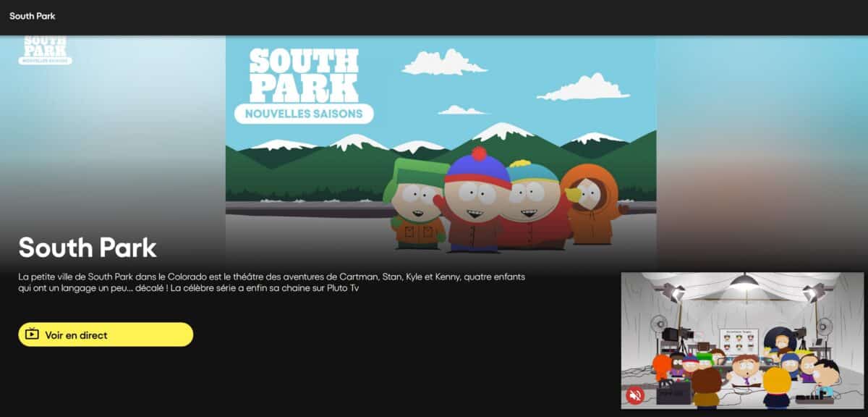Unmute the preview with the red speaker icon
This screenshot has height=417, width=868.
tap(635, 395)
